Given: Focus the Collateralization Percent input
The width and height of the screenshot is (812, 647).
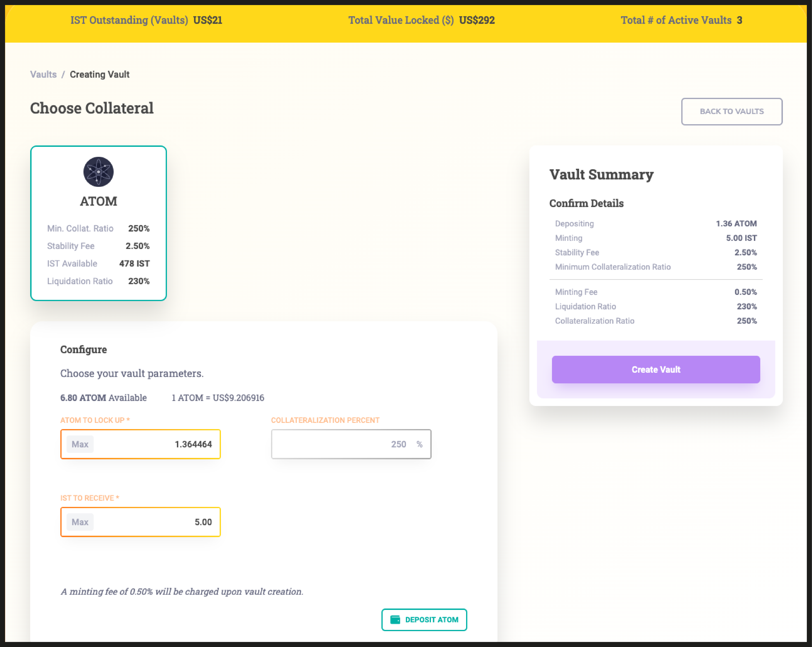Looking at the screenshot, I should (x=339, y=444).
